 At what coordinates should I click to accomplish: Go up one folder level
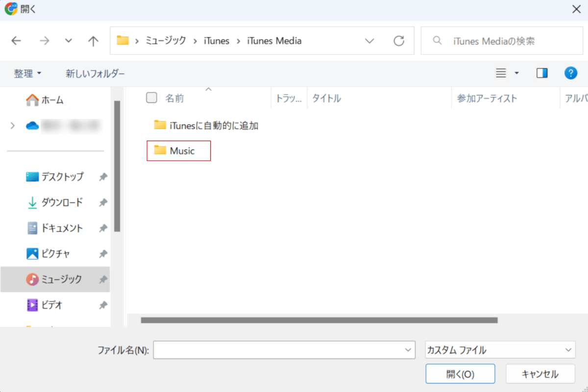tap(93, 41)
